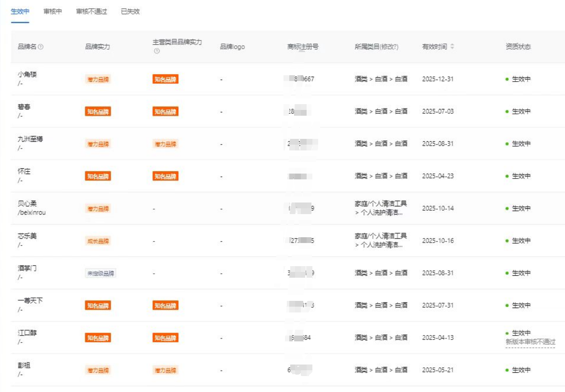Click the 未定级品牌 badge in 酒掌门 row

[101, 273]
